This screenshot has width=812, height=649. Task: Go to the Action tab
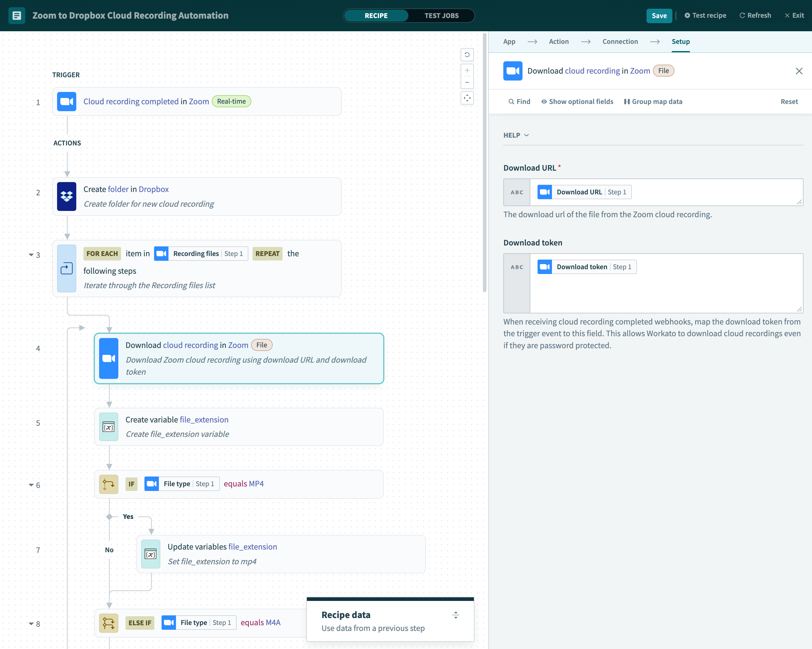click(559, 41)
